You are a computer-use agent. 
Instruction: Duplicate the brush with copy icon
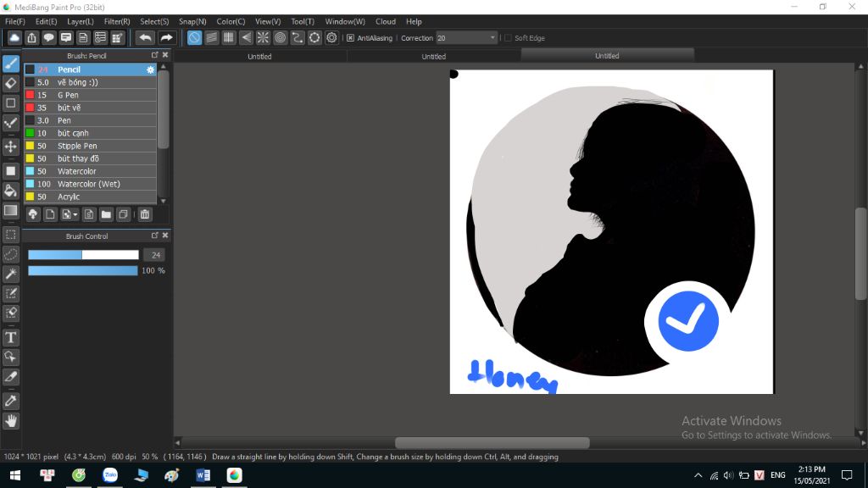[124, 214]
